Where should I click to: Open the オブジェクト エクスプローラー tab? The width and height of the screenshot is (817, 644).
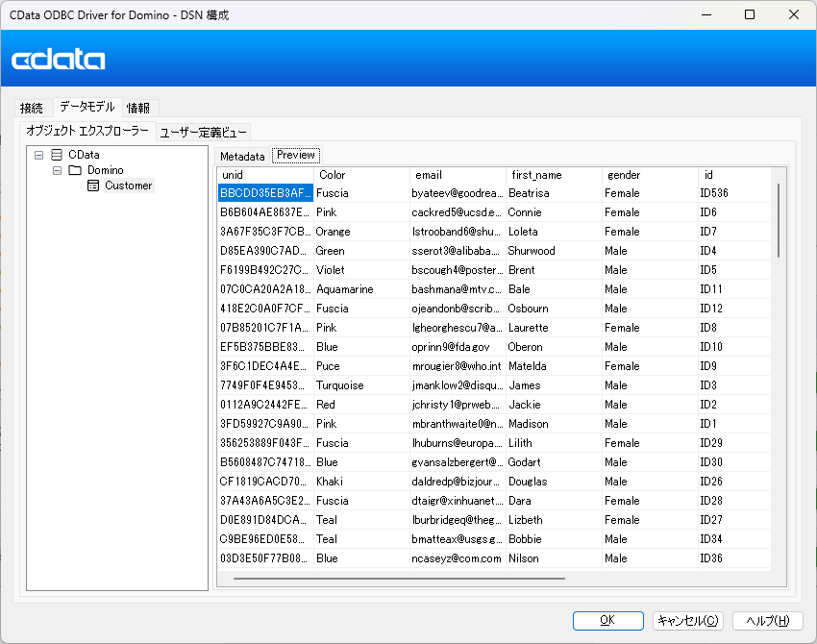point(87,131)
